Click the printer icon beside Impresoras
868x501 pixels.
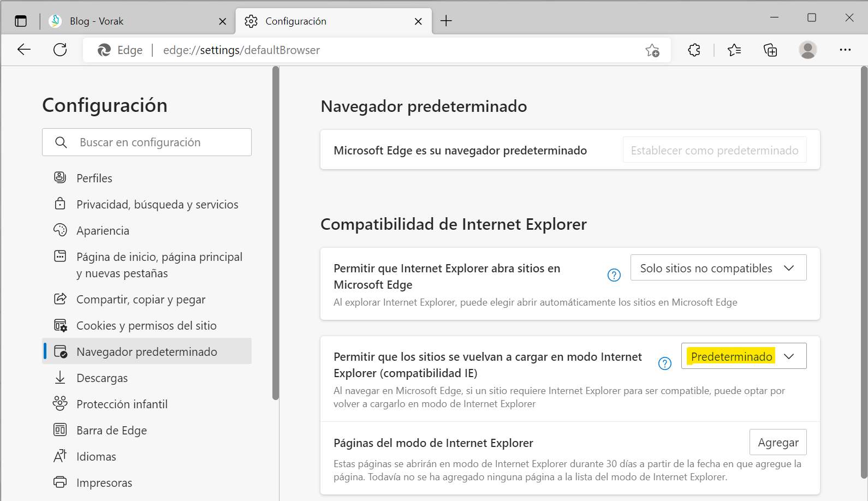pyautogui.click(x=60, y=482)
